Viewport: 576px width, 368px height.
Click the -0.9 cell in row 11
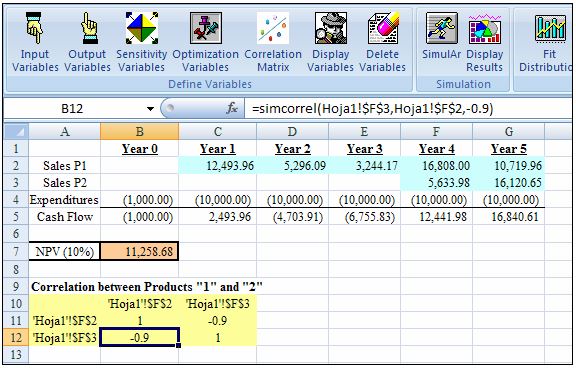[217, 321]
